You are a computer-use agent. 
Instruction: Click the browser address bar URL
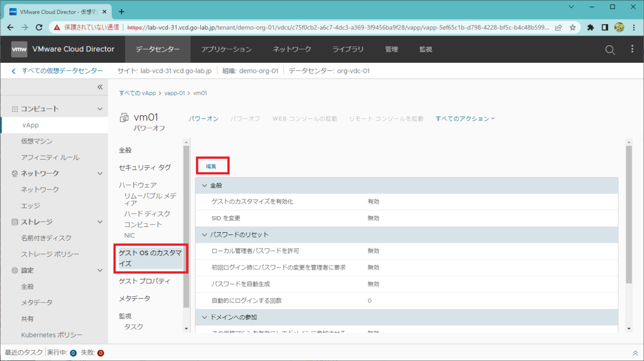coord(338,27)
